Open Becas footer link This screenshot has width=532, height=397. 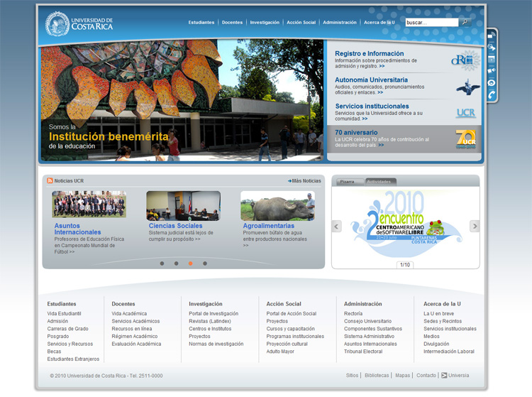coord(55,352)
